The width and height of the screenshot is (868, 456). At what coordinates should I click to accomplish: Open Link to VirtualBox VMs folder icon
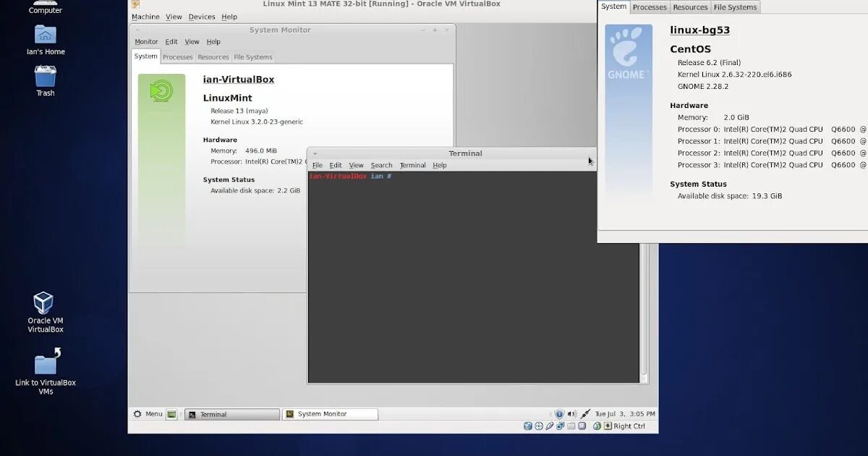(x=47, y=362)
